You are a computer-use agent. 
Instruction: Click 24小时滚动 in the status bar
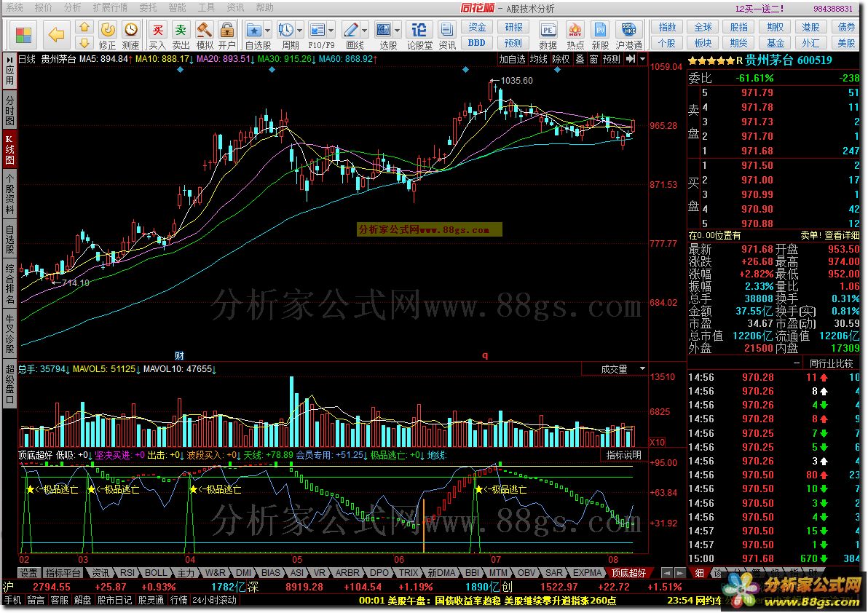pyautogui.click(x=215, y=601)
